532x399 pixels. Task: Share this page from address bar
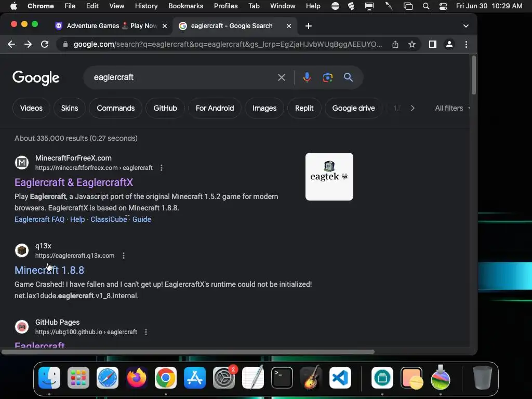click(395, 44)
